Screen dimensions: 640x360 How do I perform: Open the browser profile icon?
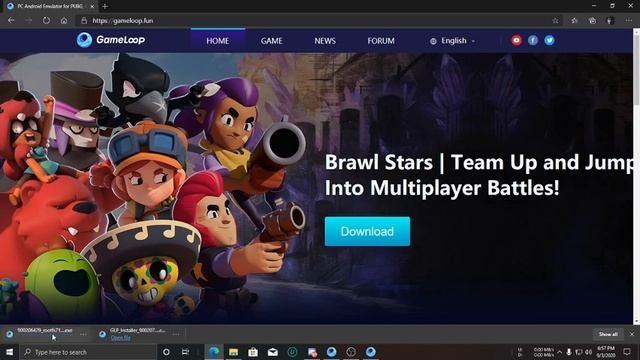pyautogui.click(x=610, y=20)
